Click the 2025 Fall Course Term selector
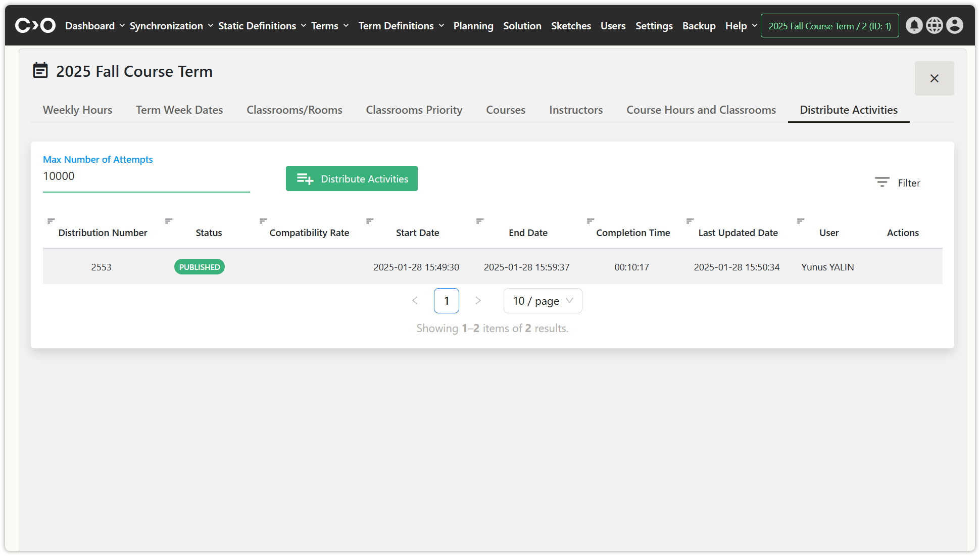Image resolution: width=980 pixels, height=556 pixels. (829, 26)
